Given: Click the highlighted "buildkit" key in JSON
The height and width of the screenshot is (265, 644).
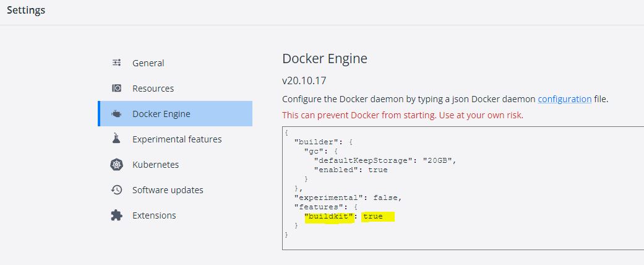Looking at the screenshot, I should pos(329,217).
